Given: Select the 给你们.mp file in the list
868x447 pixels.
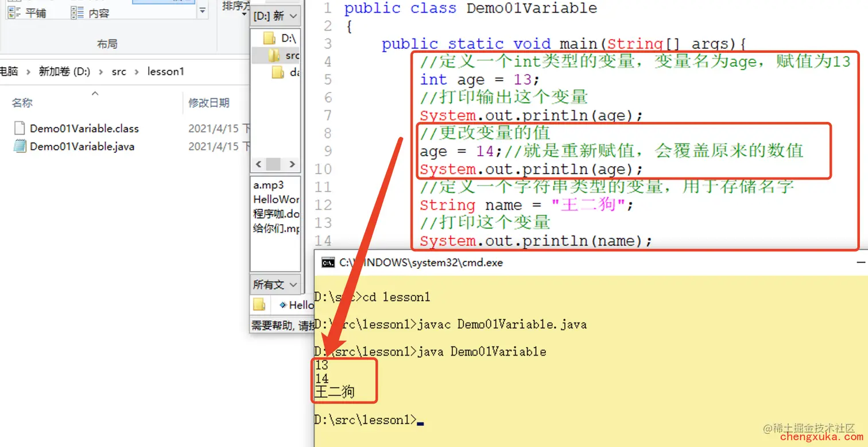Looking at the screenshot, I should [276, 228].
